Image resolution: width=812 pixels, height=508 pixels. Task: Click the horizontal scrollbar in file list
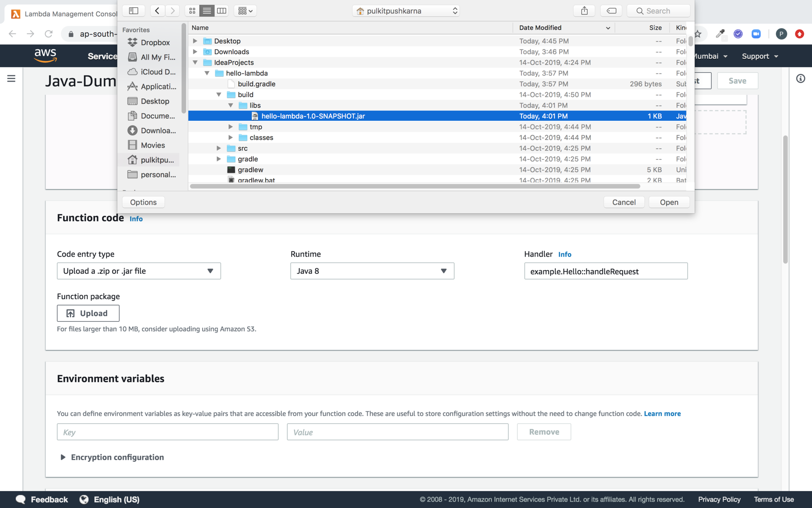click(415, 186)
